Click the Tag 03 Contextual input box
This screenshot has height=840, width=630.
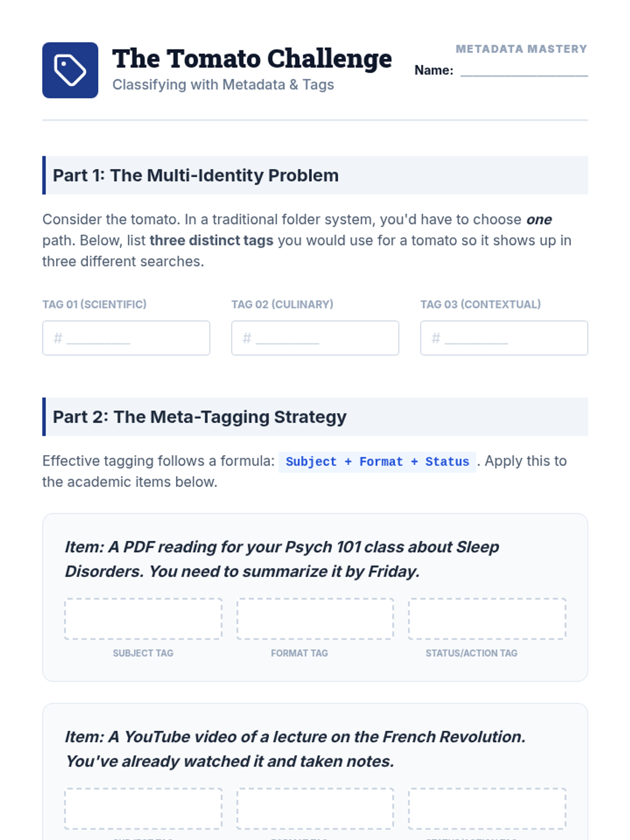[x=504, y=338]
